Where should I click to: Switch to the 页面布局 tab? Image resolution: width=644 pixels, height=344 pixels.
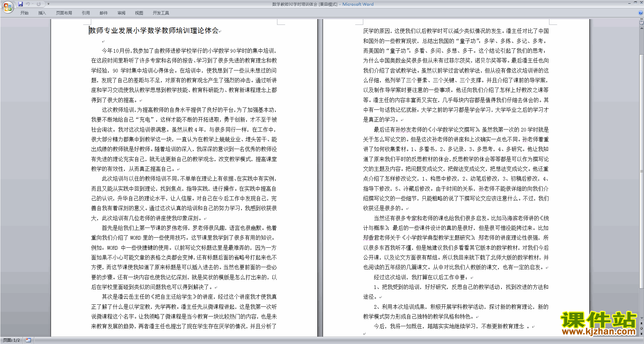tap(64, 13)
